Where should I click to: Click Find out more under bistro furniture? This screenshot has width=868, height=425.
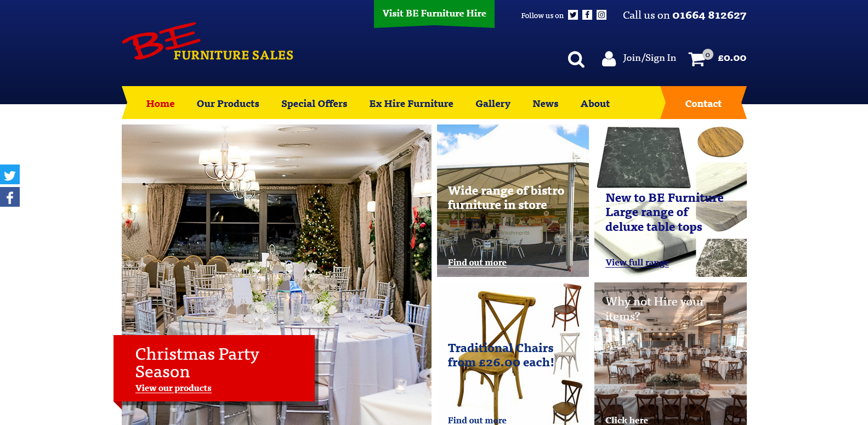coord(477,263)
